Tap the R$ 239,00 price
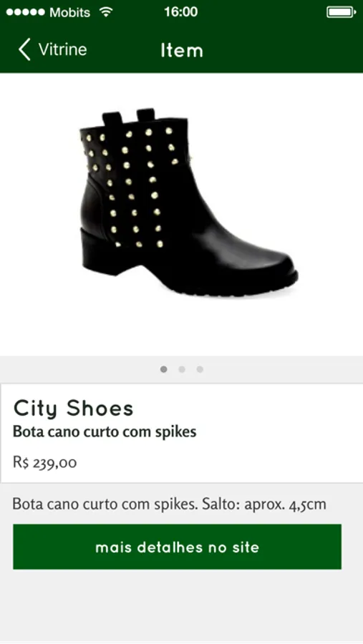 click(45, 462)
